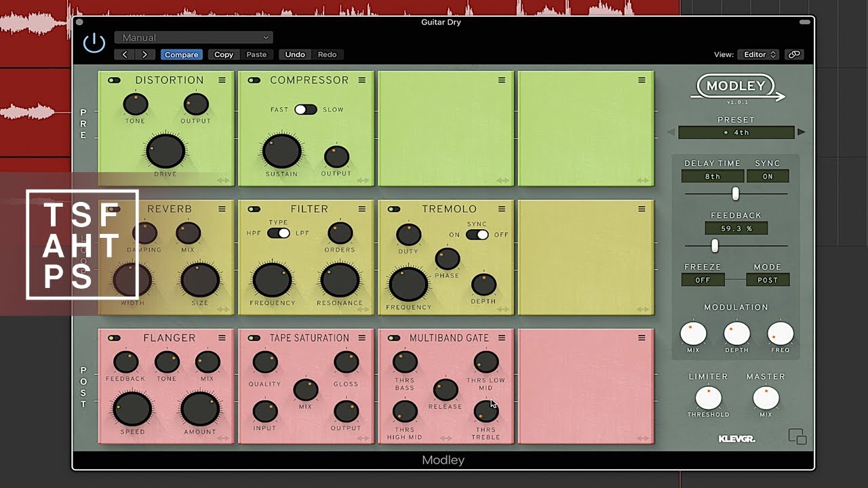868x488 pixels.
Task: Click the Flanger Speed knob
Action: 132,409
